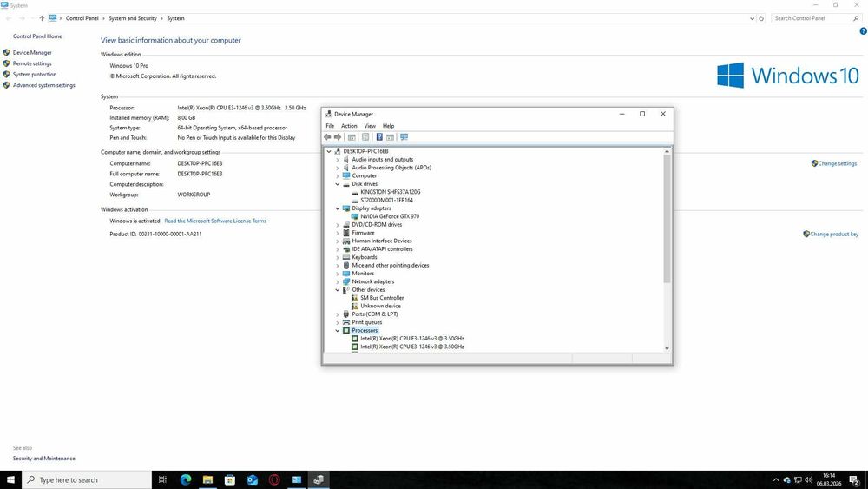868x489 pixels.
Task: Open notification center icon in taskbar
Action: tap(855, 479)
